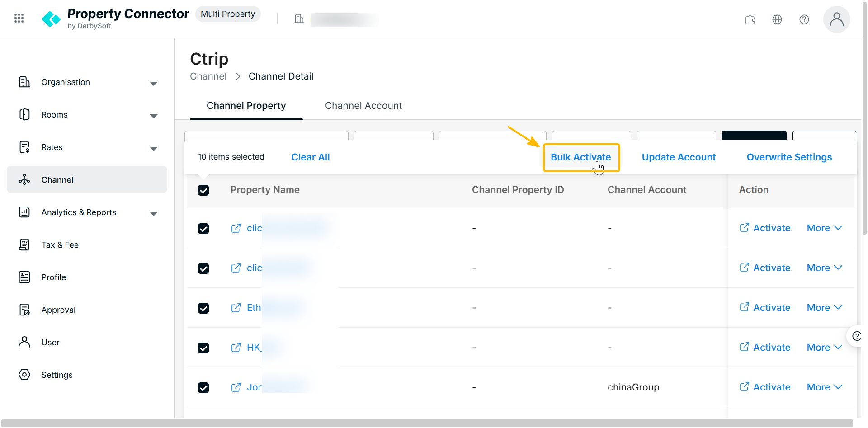Viewport: 868px width, 428px height.
Task: Click the Organisation sidebar icon
Action: click(x=24, y=82)
